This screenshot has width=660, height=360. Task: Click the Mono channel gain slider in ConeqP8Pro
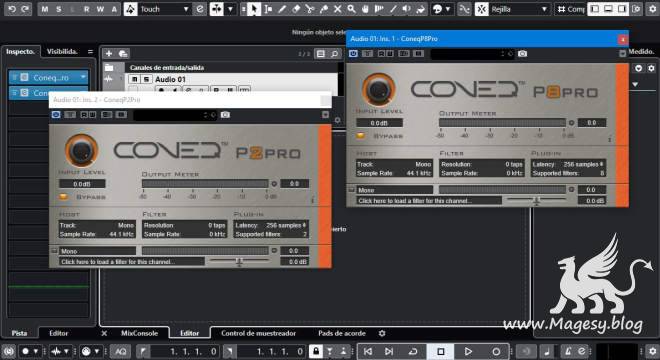pos(536,201)
